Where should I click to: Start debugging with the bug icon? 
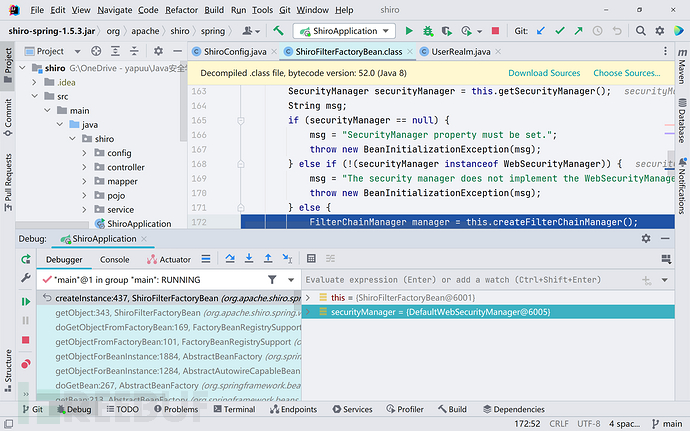(427, 31)
